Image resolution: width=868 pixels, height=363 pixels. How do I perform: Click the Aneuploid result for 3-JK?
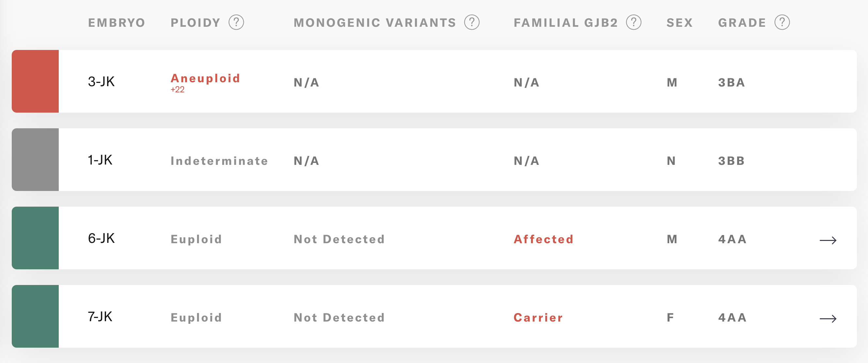(x=205, y=78)
